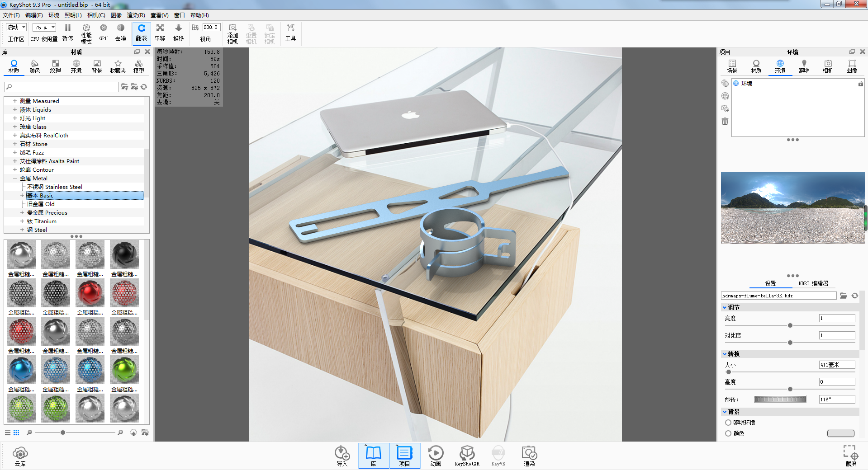Switch library to grid view icon
Image resolution: width=868 pixels, height=470 pixels.
point(16,432)
